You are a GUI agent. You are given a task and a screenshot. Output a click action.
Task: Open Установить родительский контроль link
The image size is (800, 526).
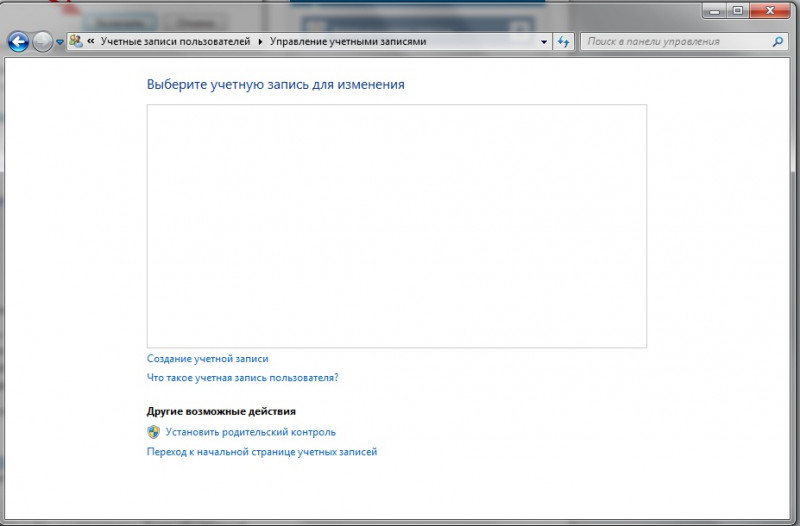point(251,432)
